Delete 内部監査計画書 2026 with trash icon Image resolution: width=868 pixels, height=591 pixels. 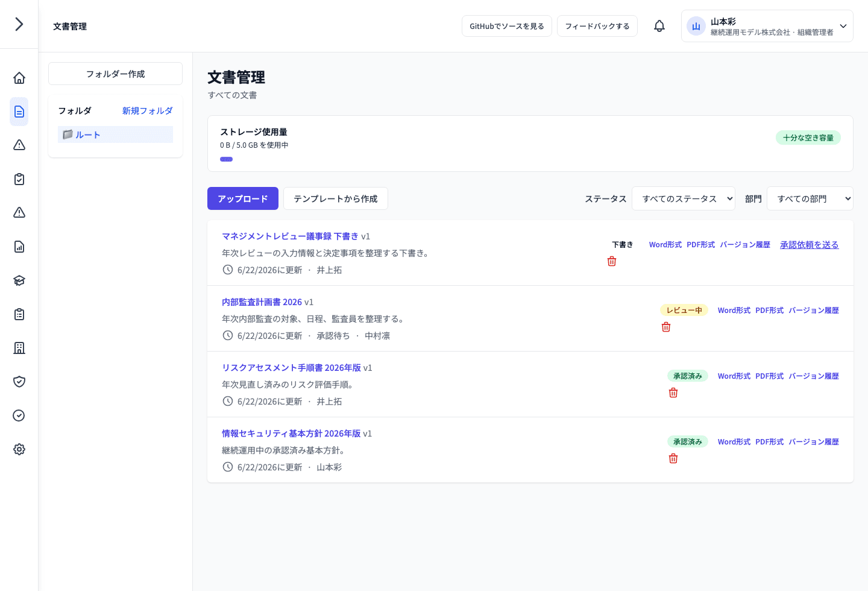tap(666, 327)
